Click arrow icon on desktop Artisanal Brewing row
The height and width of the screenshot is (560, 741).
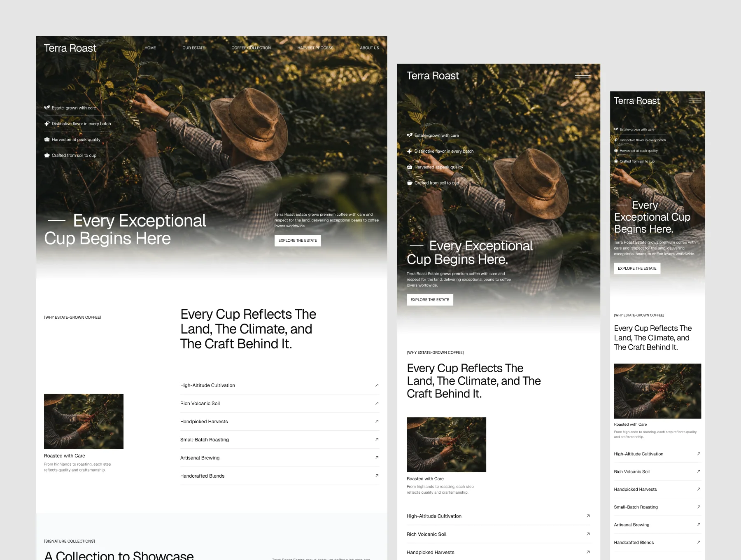[x=377, y=457]
